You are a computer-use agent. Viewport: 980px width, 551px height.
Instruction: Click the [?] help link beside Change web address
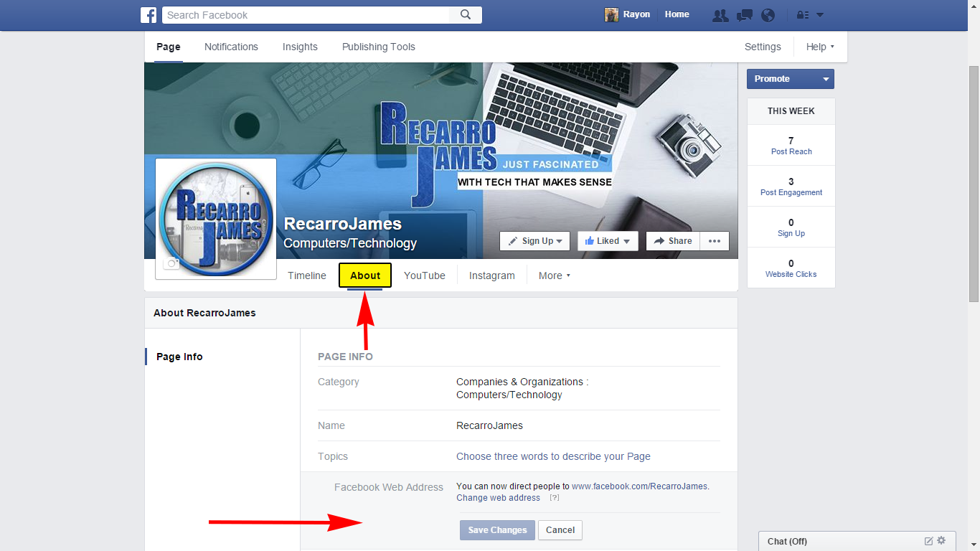pos(555,498)
